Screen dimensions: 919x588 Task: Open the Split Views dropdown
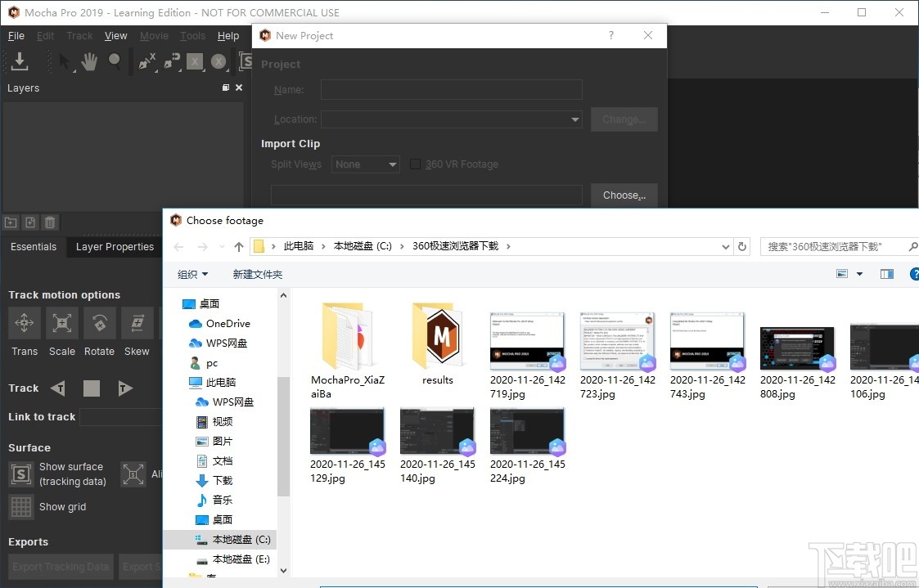click(x=365, y=164)
